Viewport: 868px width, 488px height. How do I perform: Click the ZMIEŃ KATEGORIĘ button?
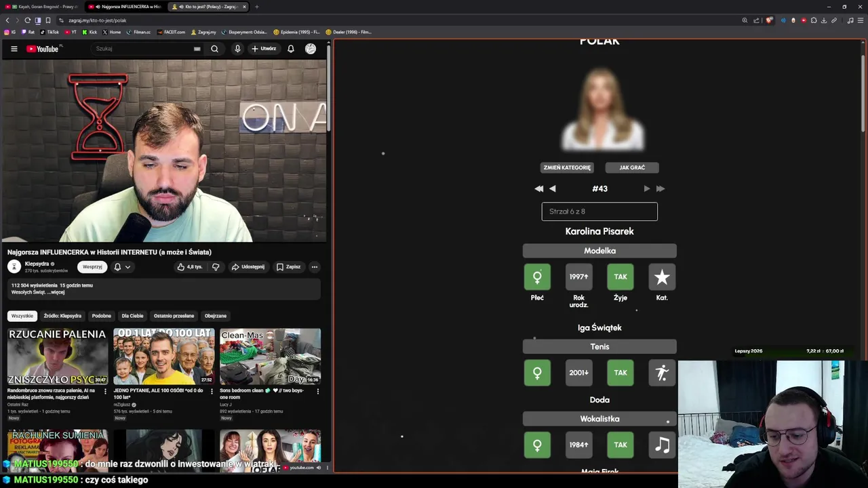pos(567,167)
